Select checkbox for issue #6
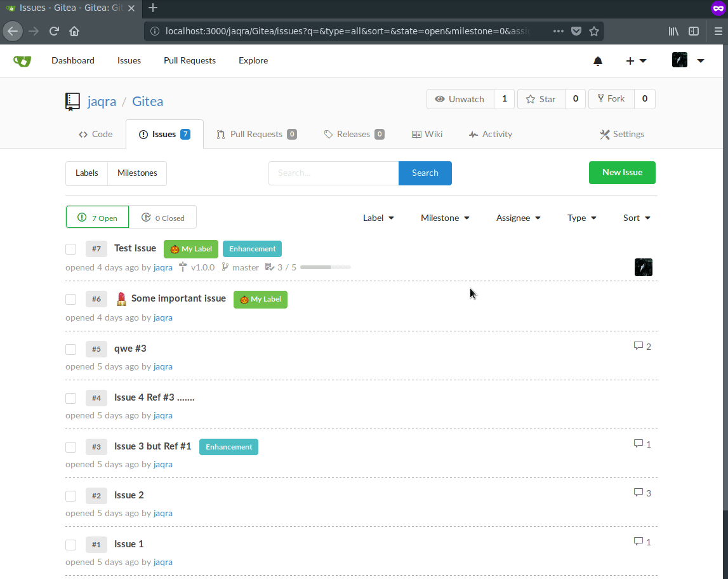This screenshot has width=728, height=579. point(70,299)
